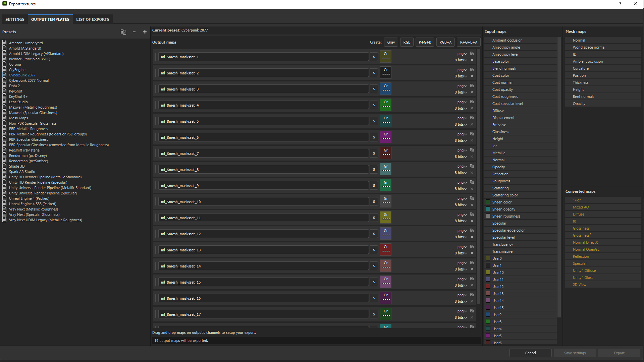Click the Save settings button
The image size is (644, 362).
(575, 353)
